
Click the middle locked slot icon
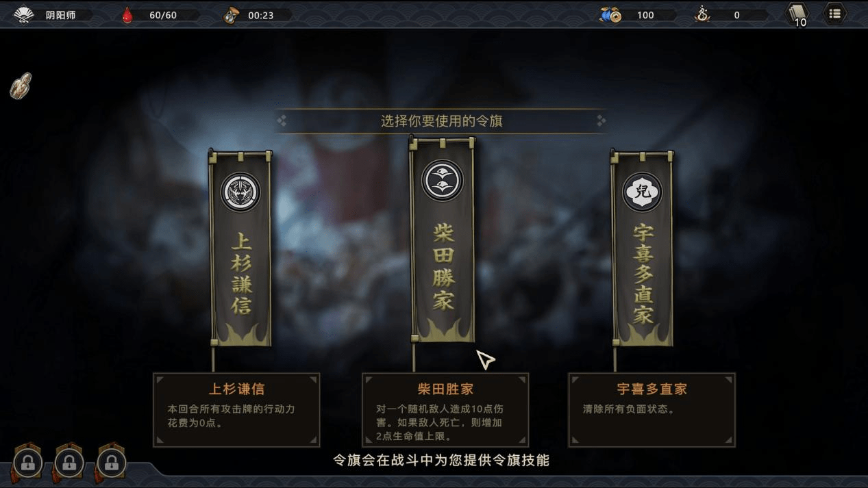69,463
